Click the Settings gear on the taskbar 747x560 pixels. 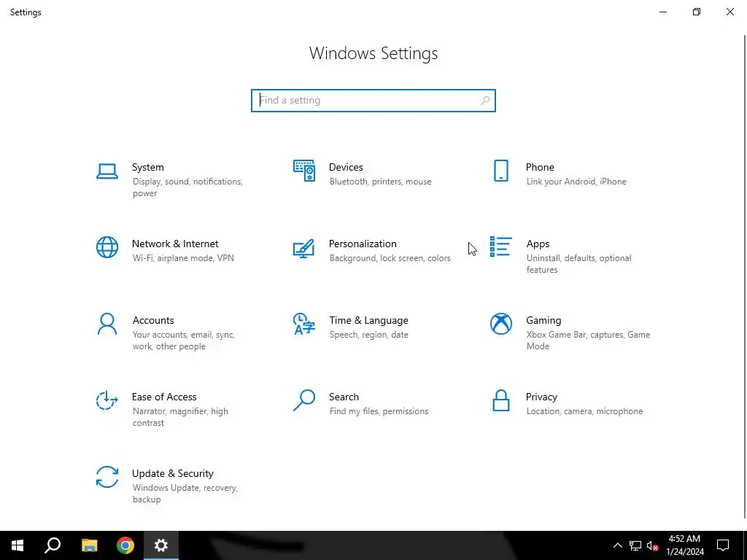coord(161,545)
